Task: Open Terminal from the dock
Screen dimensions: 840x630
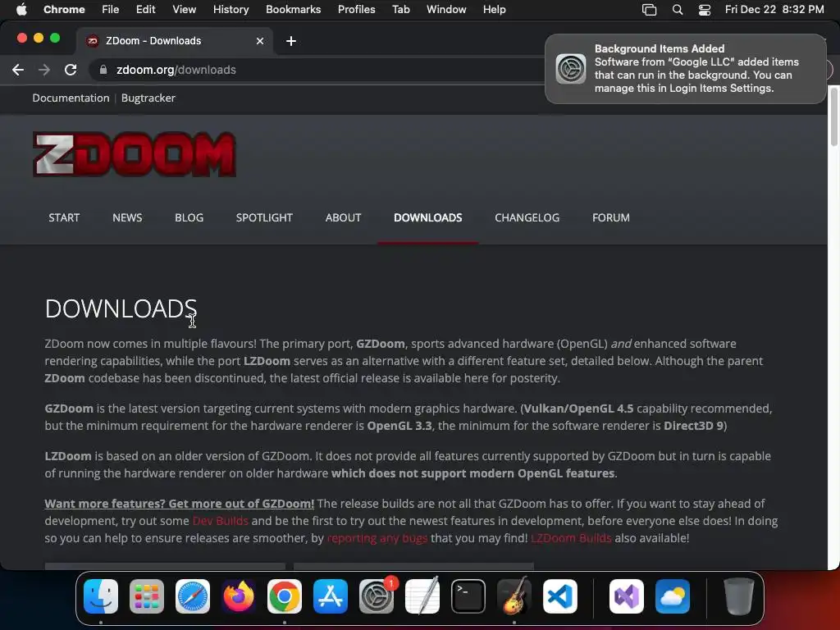Action: click(x=468, y=596)
